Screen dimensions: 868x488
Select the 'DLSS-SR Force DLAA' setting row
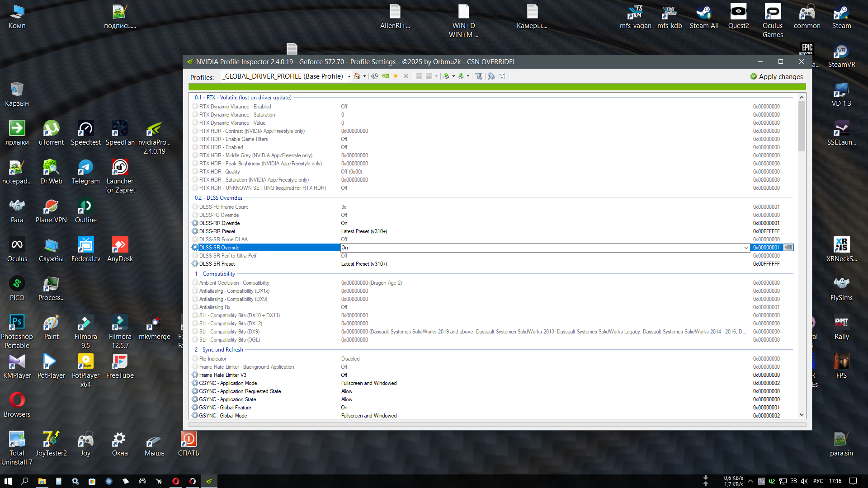[492, 239]
